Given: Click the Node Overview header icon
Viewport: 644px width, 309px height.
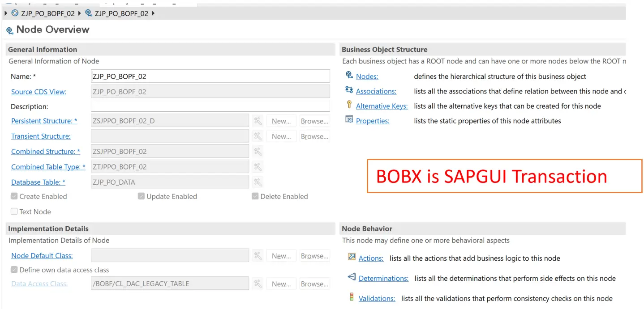Looking at the screenshot, I should click(9, 30).
